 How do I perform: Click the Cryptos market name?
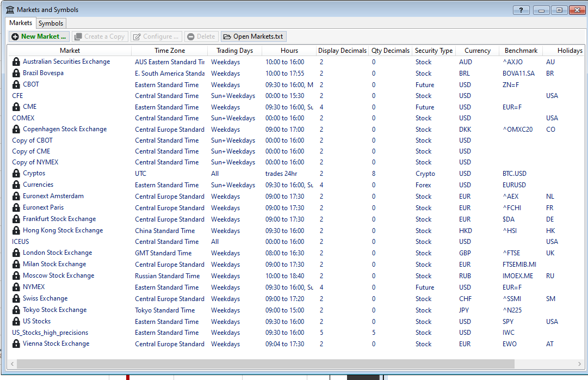pos(34,173)
